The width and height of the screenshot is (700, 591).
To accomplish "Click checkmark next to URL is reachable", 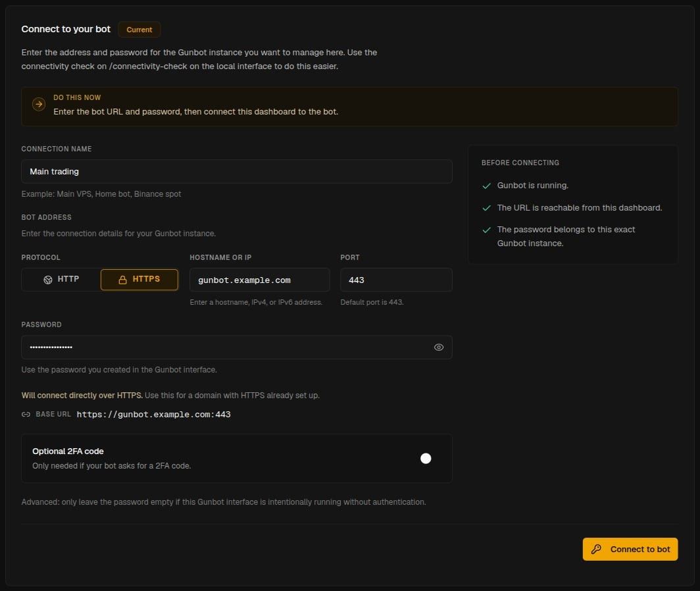I will (487, 208).
